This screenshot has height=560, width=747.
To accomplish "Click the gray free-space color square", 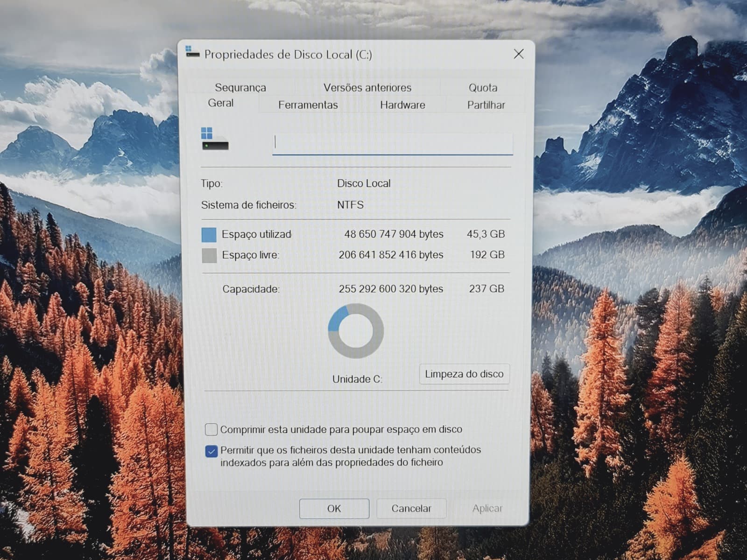I will pyautogui.click(x=209, y=255).
